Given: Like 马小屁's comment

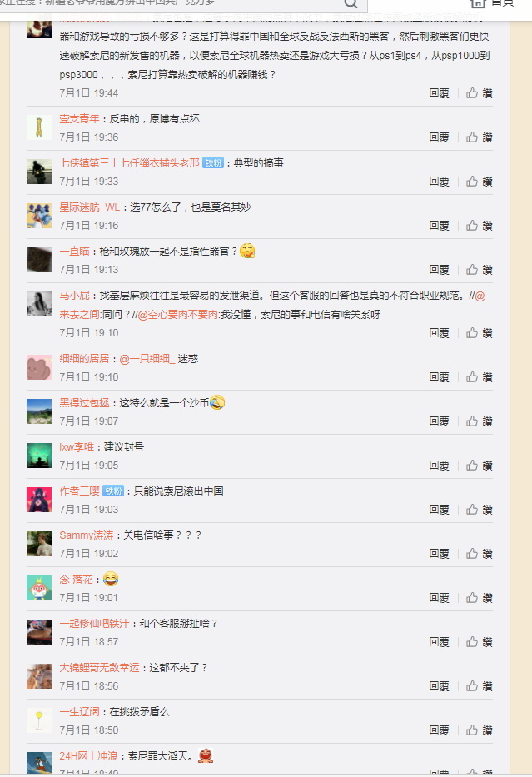Looking at the screenshot, I should (x=472, y=332).
